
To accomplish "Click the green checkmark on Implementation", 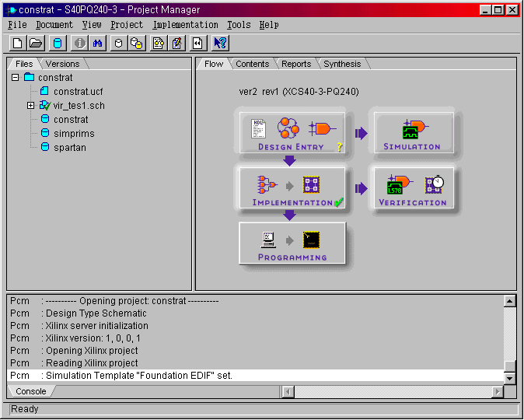I will click(x=339, y=202).
